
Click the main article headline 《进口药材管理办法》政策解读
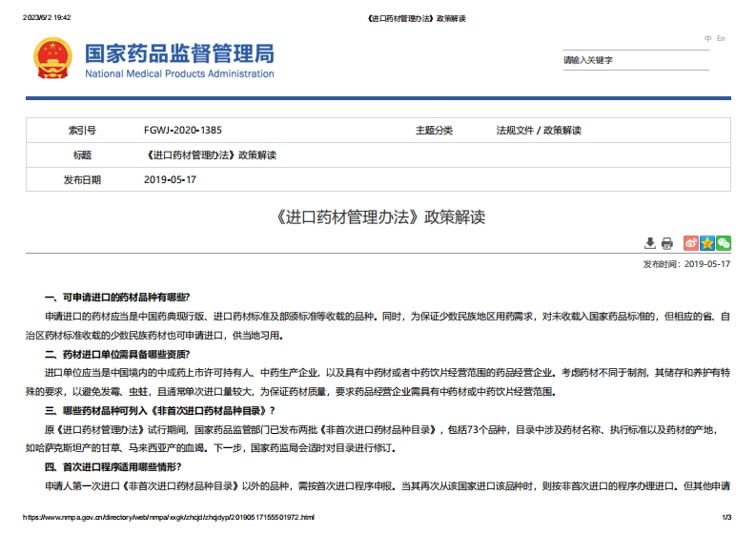(378, 216)
